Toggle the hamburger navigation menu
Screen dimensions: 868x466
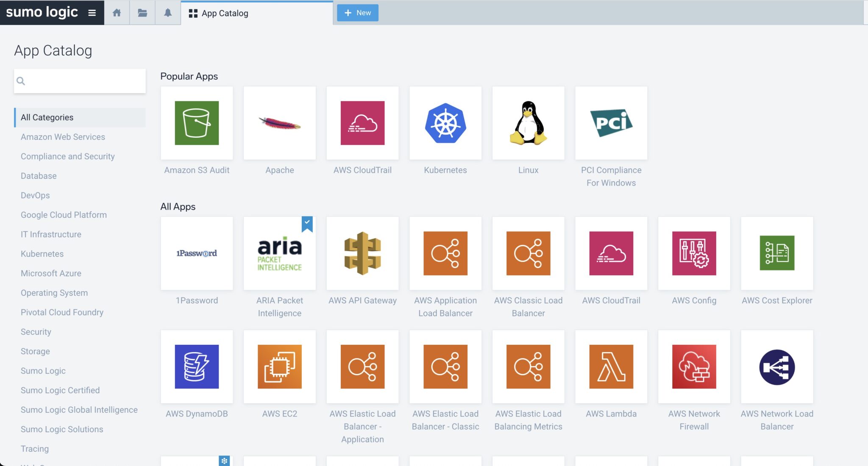point(92,13)
